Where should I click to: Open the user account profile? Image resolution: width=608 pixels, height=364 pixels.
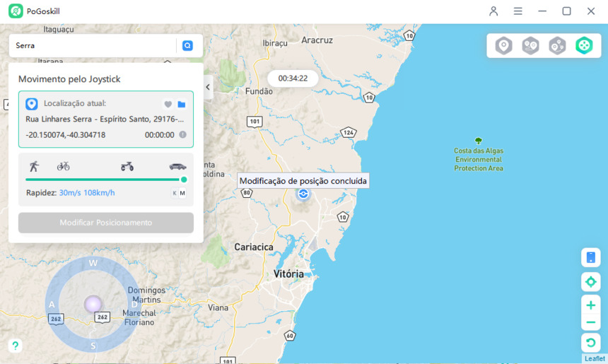point(493,11)
